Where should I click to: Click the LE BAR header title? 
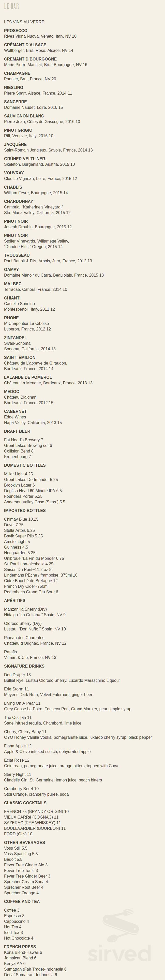tap(11, 6)
